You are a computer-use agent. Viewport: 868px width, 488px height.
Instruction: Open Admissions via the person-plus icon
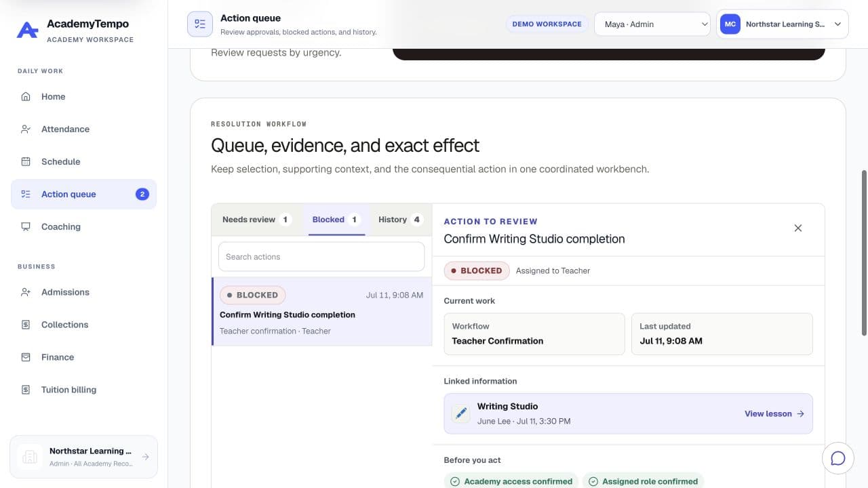point(26,292)
